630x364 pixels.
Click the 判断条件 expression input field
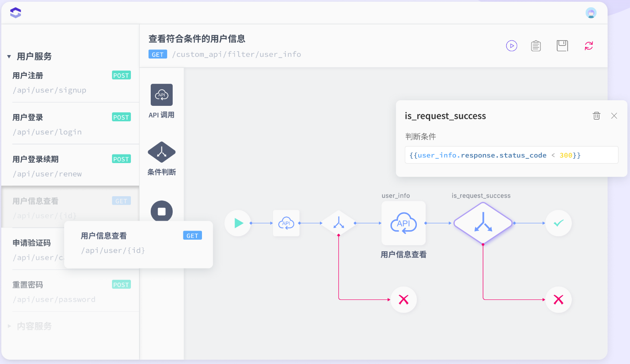(x=511, y=155)
